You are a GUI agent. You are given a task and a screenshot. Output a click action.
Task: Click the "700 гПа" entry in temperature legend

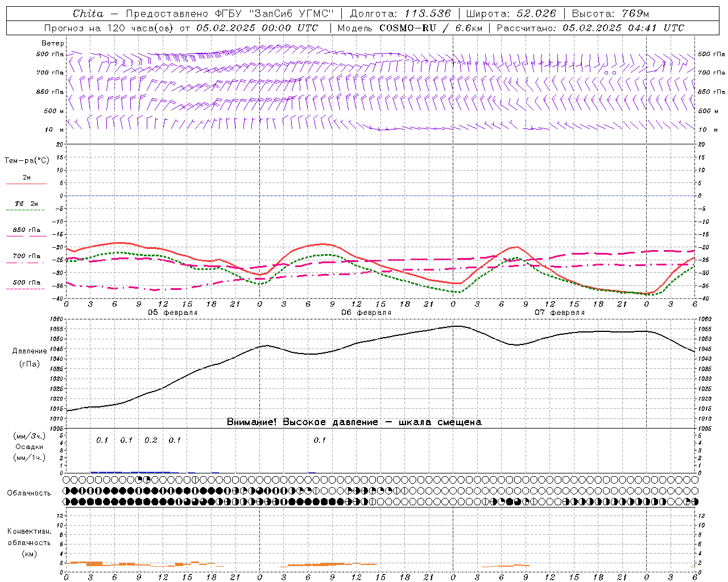(27, 256)
